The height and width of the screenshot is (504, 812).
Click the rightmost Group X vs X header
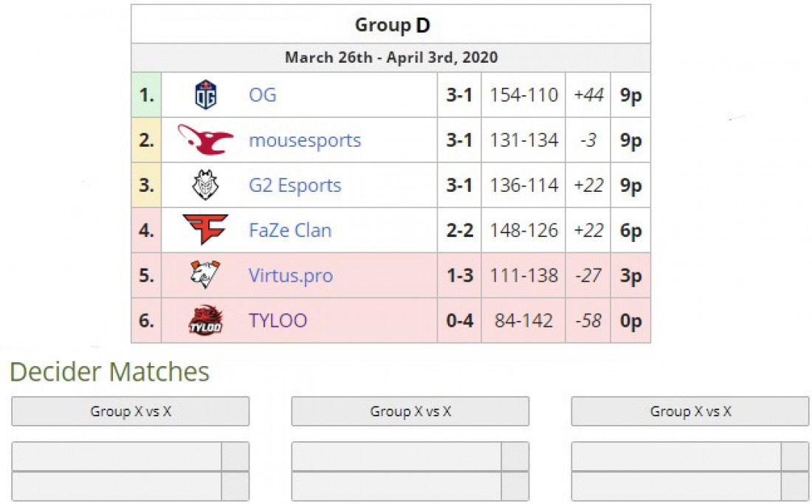click(690, 411)
